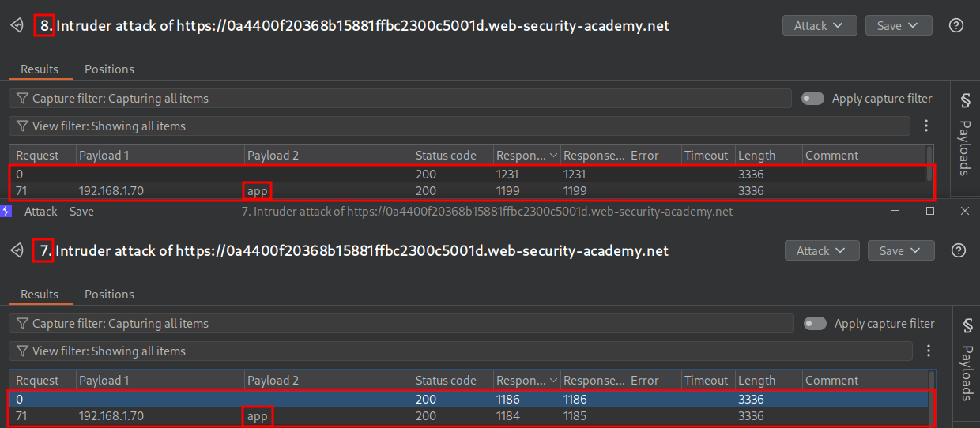
Task: Open help for attack 8 window
Action: (955, 25)
